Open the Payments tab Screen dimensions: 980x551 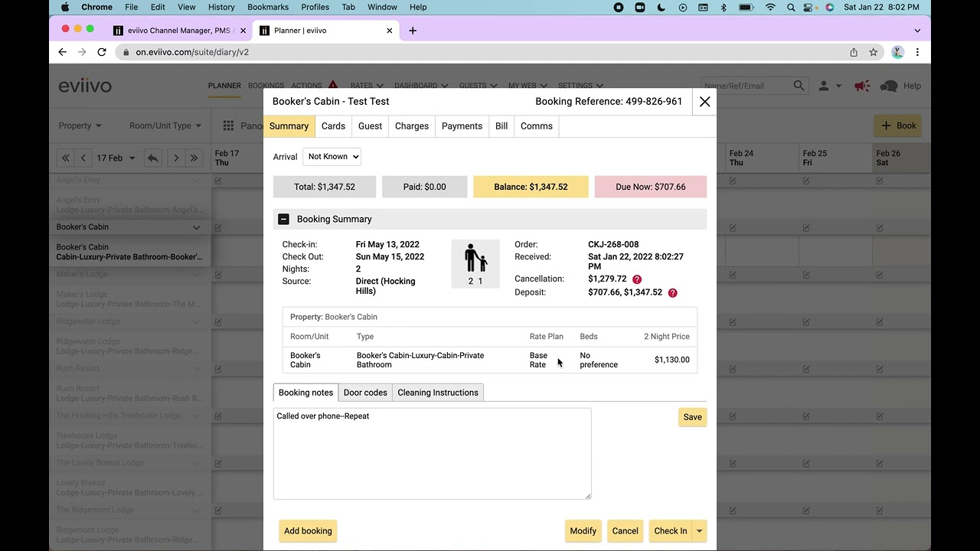coord(462,126)
